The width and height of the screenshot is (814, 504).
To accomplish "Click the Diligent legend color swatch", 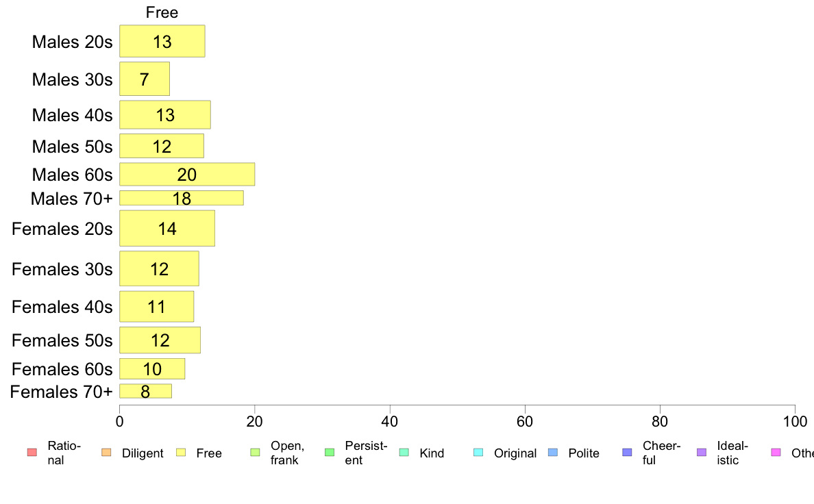I will (x=106, y=453).
